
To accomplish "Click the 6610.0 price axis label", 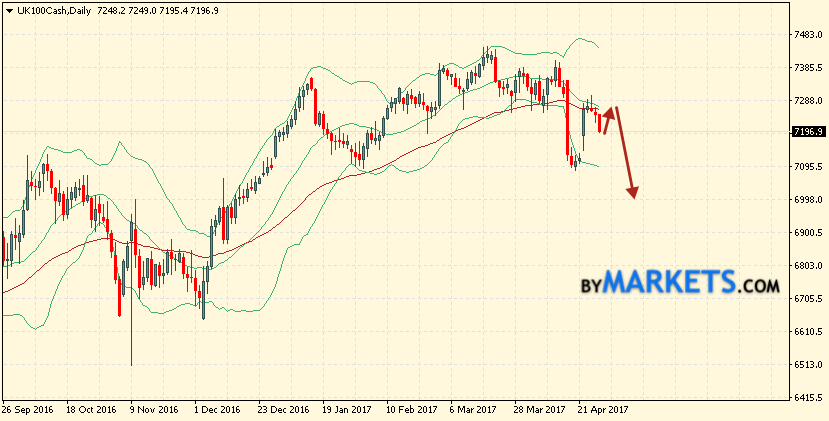I will coord(806,332).
